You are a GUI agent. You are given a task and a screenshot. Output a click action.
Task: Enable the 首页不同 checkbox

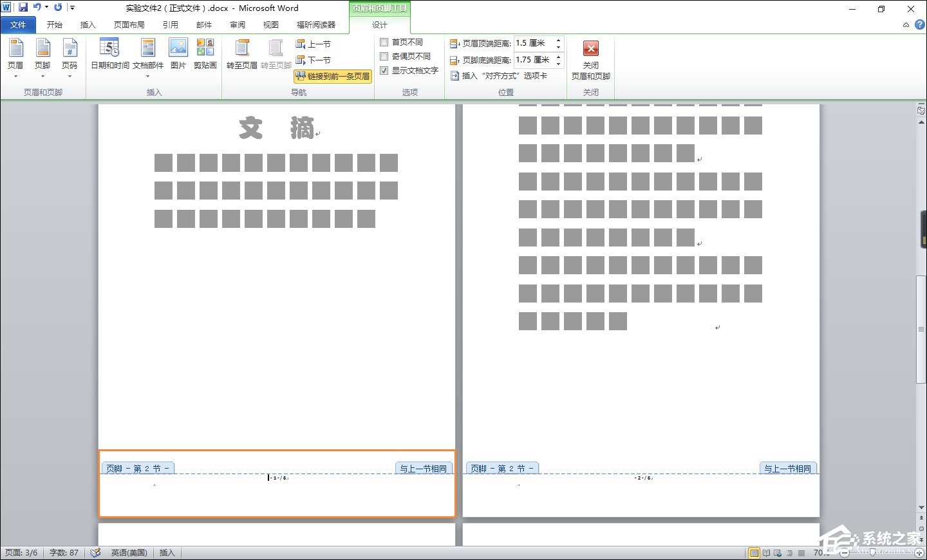pyautogui.click(x=384, y=42)
